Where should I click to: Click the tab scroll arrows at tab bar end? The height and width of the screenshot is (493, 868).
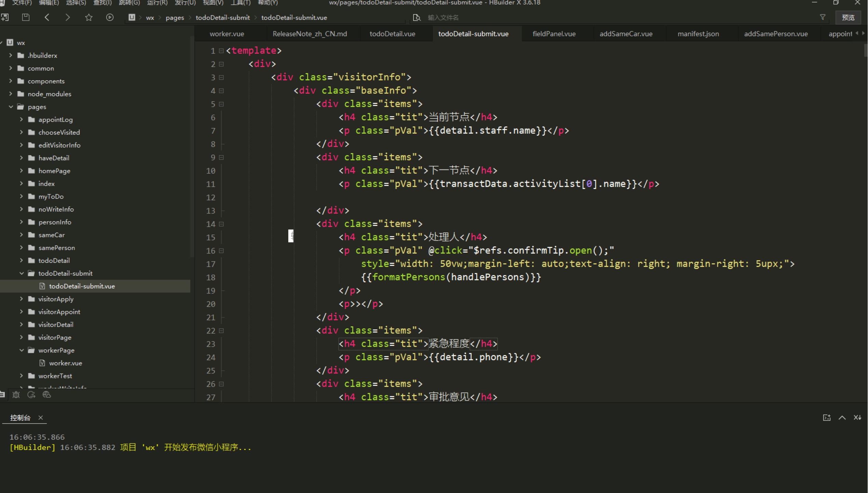pyautogui.click(x=860, y=33)
